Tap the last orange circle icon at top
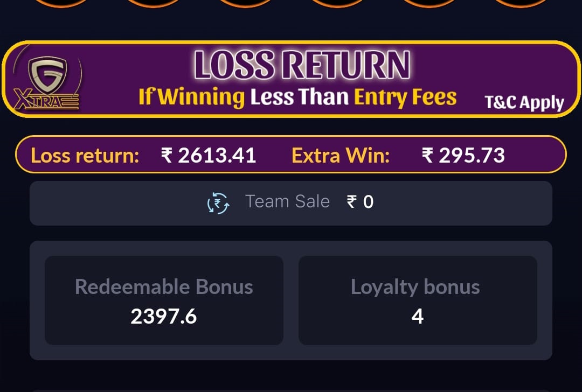582x392 pixels. pos(521,3)
